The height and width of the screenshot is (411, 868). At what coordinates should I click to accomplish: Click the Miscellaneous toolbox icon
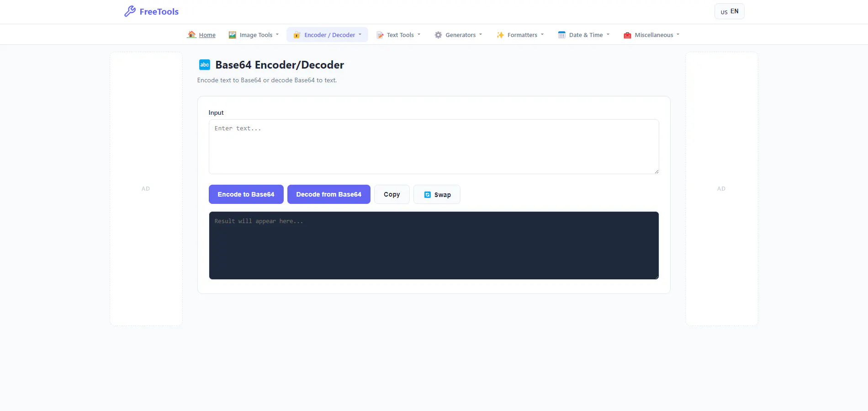[x=627, y=35]
